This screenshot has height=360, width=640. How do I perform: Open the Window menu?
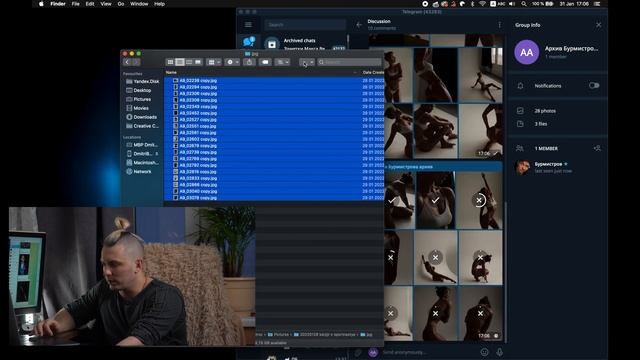click(x=139, y=4)
